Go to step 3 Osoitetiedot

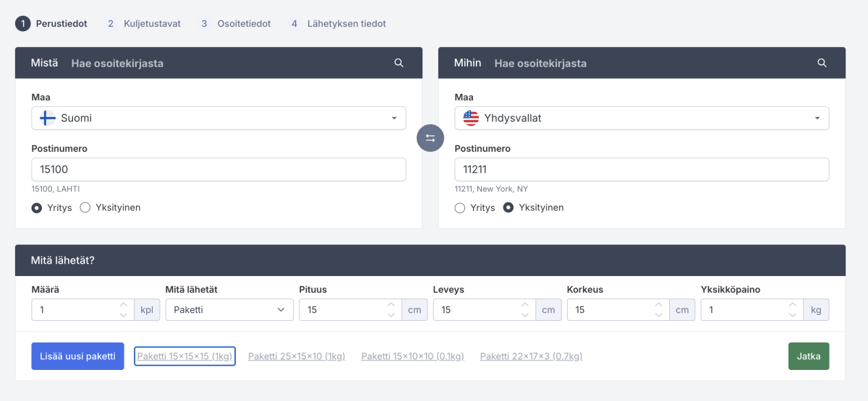click(x=237, y=24)
